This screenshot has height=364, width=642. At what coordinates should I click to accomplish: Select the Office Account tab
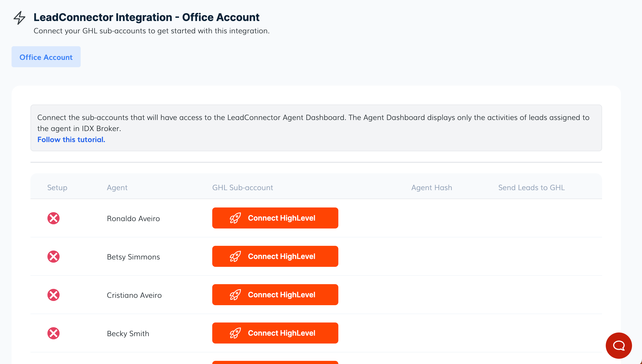click(x=46, y=57)
